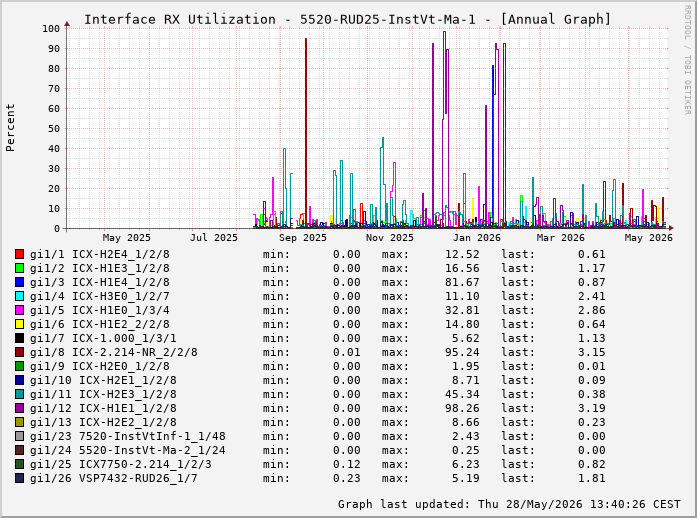Click label gi1/11 ICX-H2E3_1/2/8
Screen dimensions: 697x518
pos(103,394)
